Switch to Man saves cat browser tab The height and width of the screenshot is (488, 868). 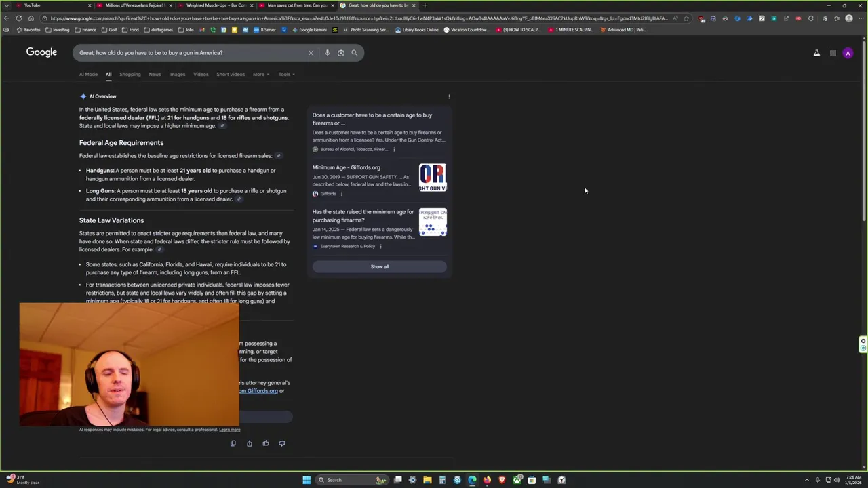tap(295, 5)
